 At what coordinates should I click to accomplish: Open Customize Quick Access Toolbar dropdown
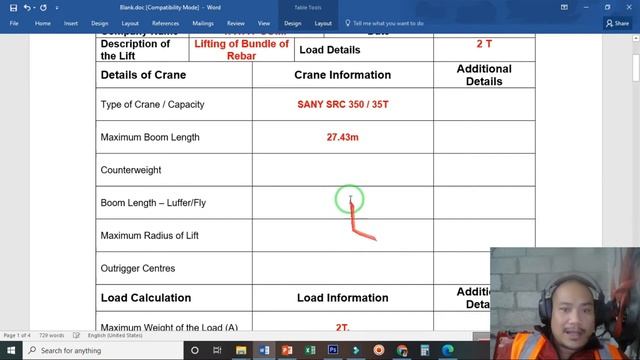pos(57,8)
